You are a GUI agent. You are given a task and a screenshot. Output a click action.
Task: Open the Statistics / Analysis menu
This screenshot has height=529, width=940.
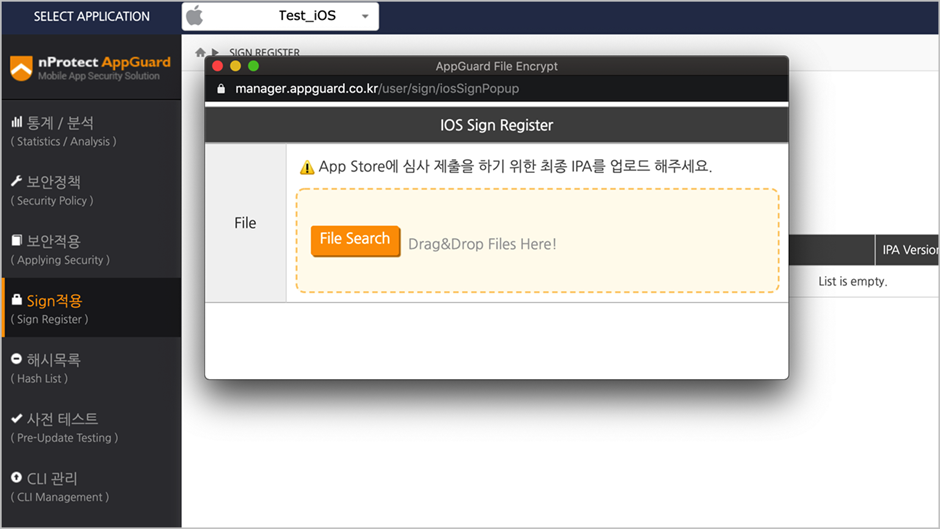(x=91, y=131)
